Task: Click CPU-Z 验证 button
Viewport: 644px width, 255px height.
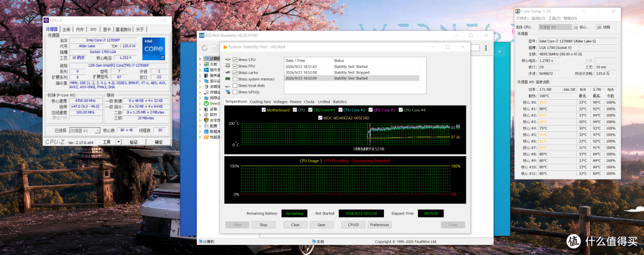Action: coord(134,142)
